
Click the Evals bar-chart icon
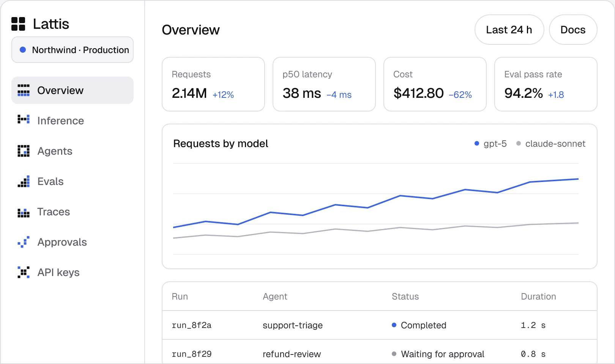pos(24,181)
